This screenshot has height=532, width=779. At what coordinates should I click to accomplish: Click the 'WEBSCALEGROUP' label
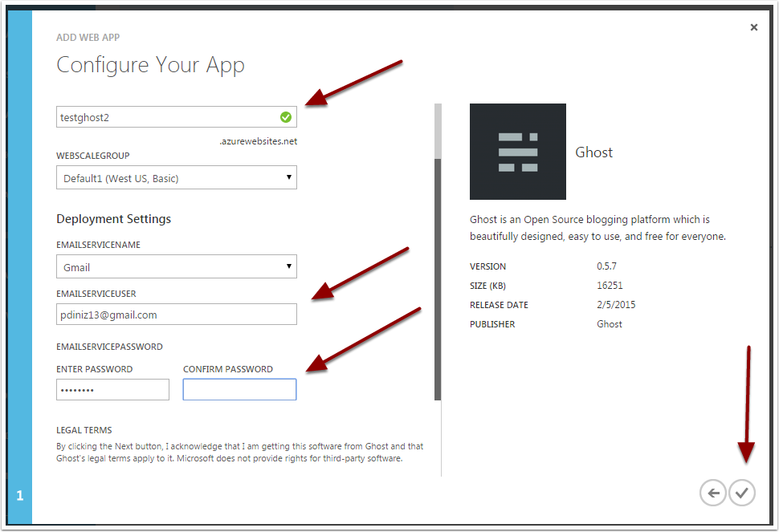click(93, 156)
